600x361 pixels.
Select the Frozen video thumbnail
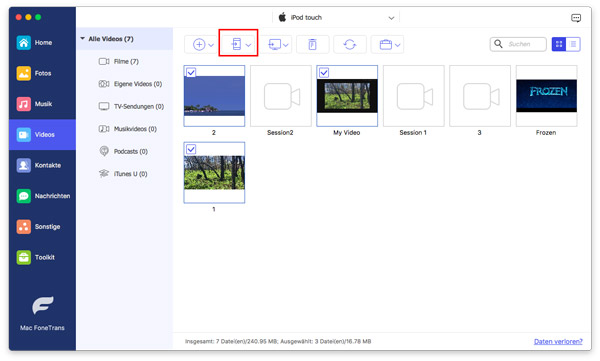[x=546, y=96]
